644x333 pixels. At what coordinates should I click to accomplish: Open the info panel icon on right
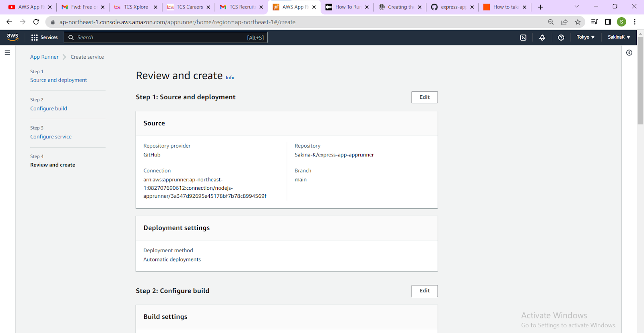point(629,53)
